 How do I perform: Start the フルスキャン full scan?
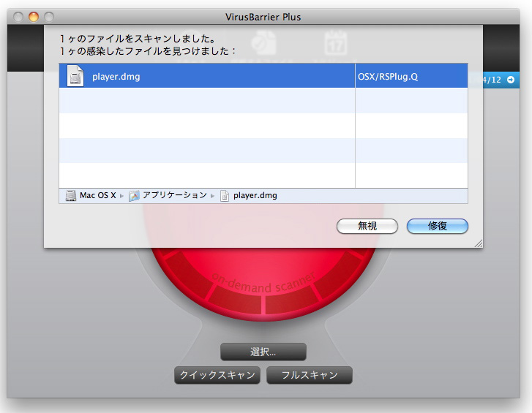[310, 375]
